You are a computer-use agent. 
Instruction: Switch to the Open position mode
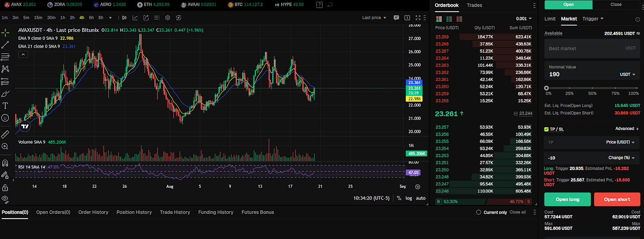[568, 4]
